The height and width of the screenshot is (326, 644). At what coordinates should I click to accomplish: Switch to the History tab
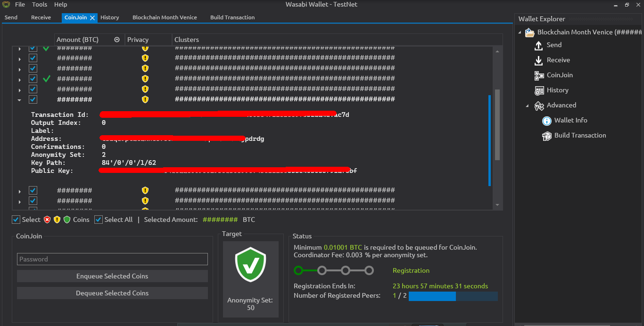click(x=110, y=17)
